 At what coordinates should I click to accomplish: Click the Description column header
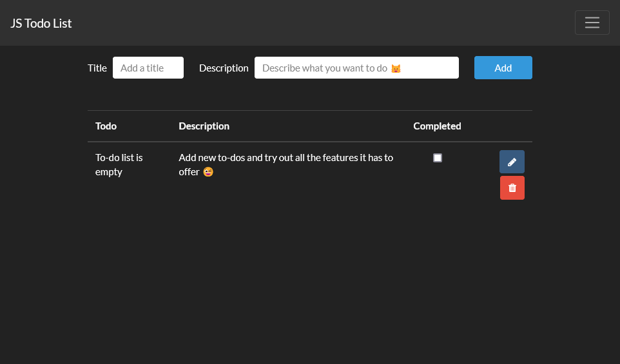204,126
